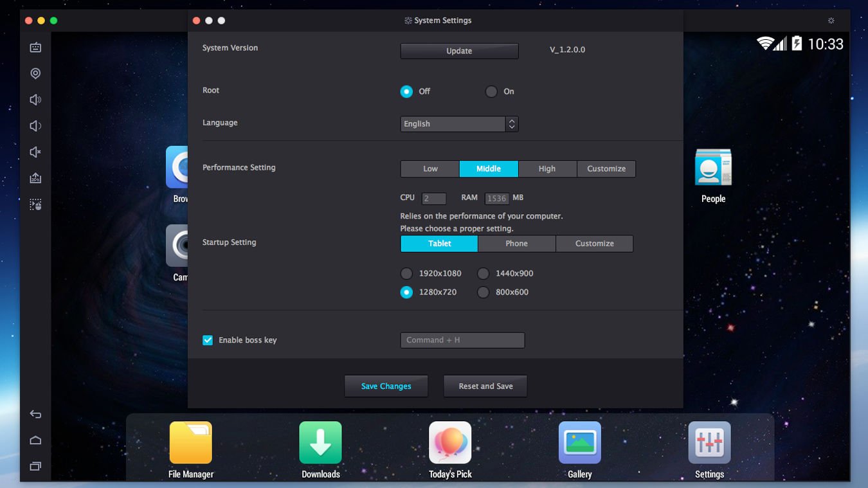868x488 pixels.
Task: Open the Language dropdown showing English
Action: click(x=459, y=123)
